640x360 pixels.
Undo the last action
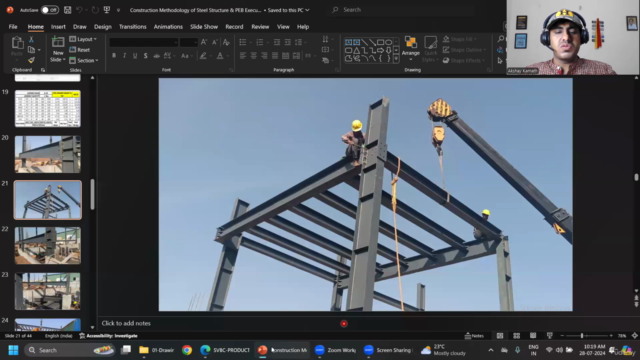[80, 10]
